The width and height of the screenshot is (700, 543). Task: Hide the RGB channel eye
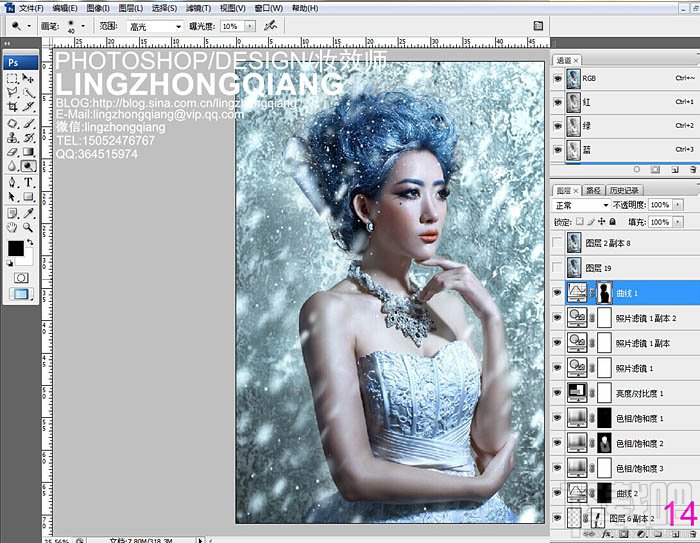pos(558,79)
